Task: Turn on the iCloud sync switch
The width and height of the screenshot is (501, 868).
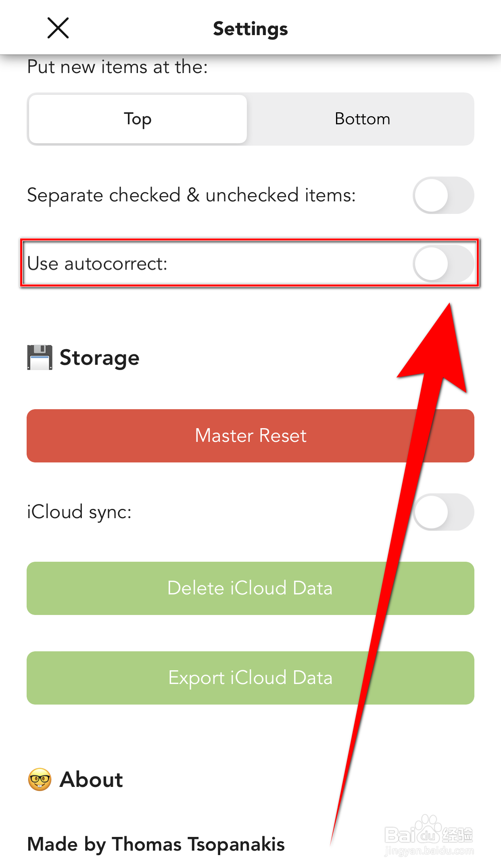Action: (443, 512)
